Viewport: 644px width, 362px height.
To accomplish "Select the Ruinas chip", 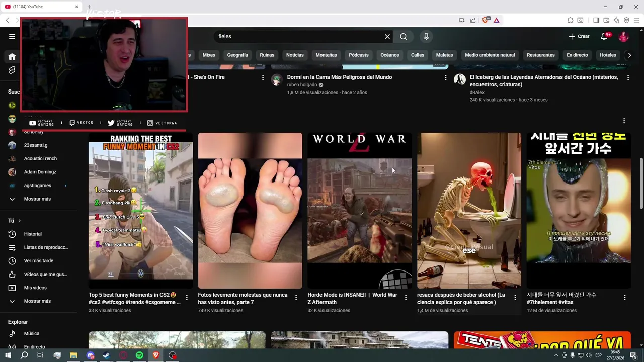I will tap(267, 55).
